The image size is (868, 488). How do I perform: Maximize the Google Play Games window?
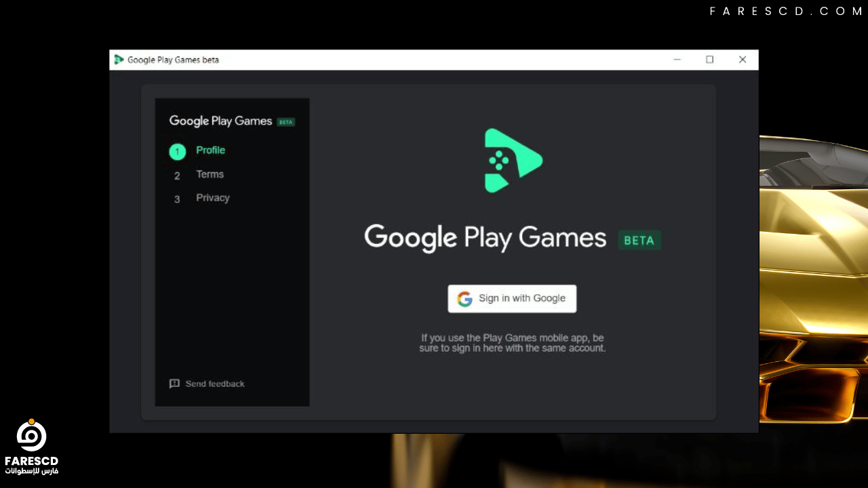pos(709,60)
